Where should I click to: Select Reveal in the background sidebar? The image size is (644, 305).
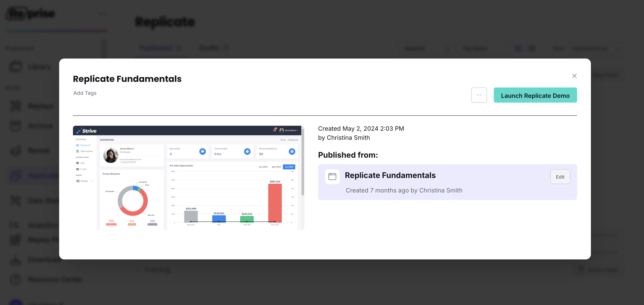(30, 150)
